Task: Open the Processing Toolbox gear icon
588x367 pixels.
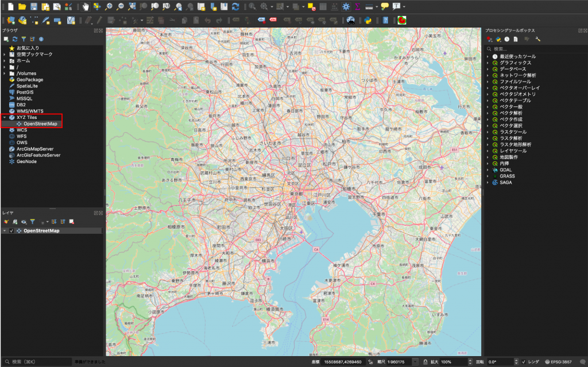Action: 346,6
